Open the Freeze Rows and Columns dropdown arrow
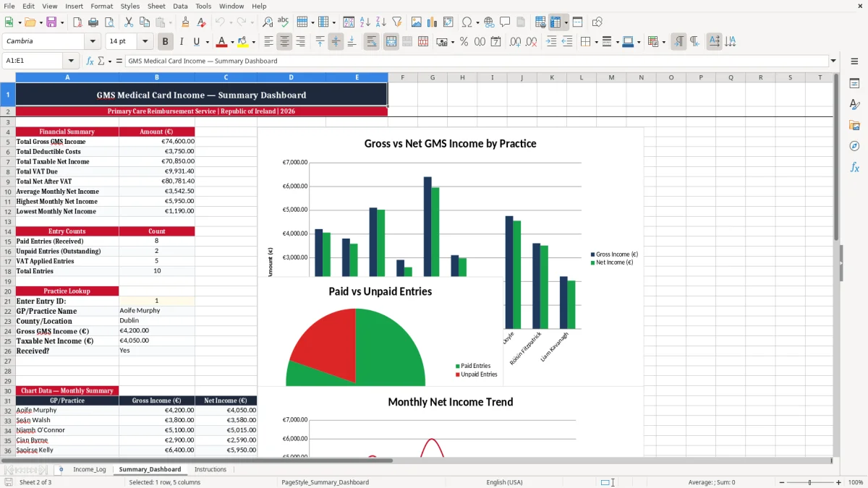 coord(566,22)
